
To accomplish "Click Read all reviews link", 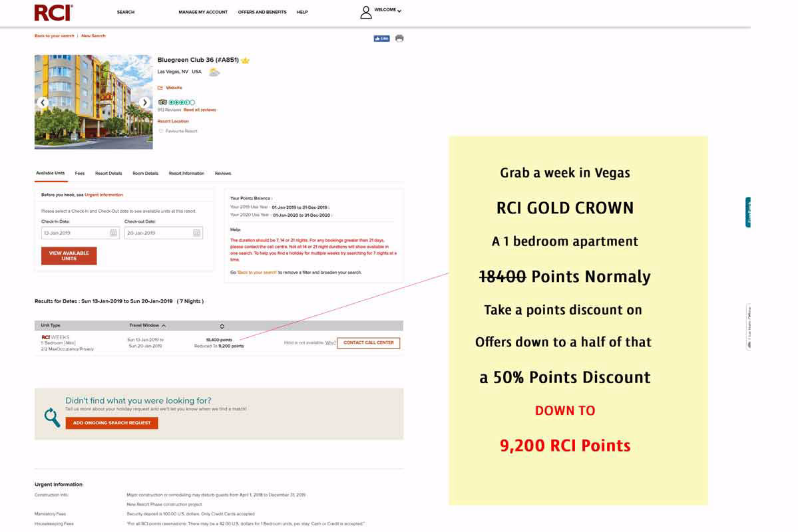I will [200, 110].
